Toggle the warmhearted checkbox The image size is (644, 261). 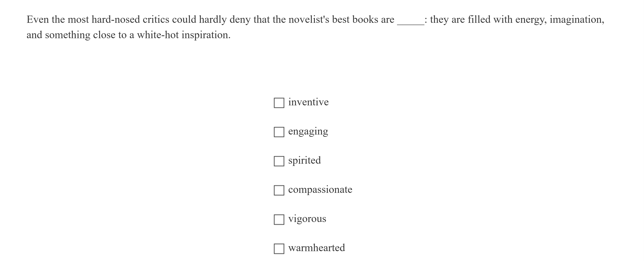tap(279, 249)
